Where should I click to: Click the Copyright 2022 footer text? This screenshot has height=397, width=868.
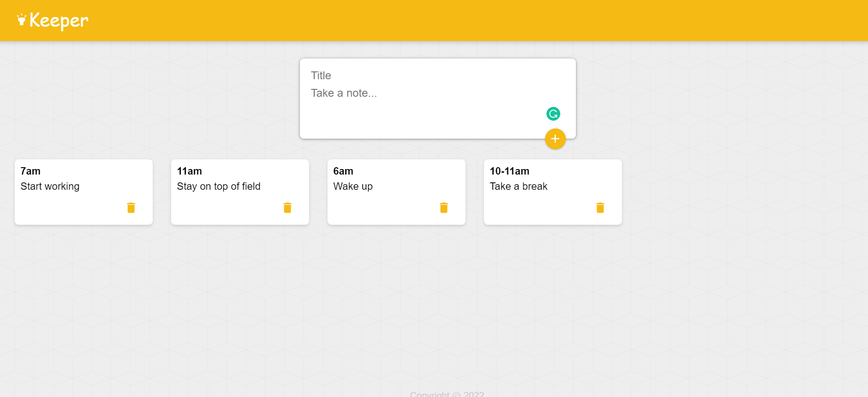pyautogui.click(x=447, y=394)
